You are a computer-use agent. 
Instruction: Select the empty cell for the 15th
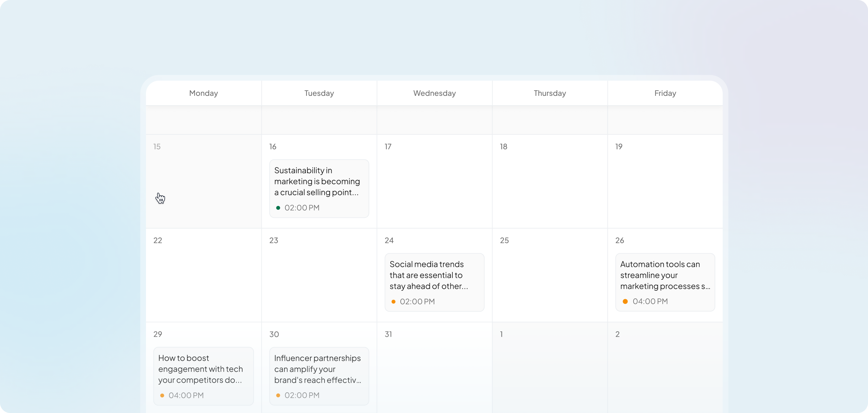pos(203,182)
